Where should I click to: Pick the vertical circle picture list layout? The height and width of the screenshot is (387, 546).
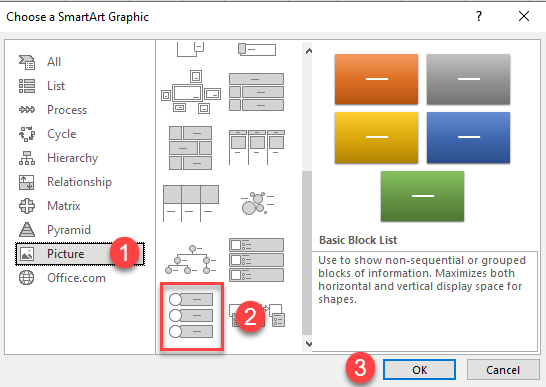(191, 316)
